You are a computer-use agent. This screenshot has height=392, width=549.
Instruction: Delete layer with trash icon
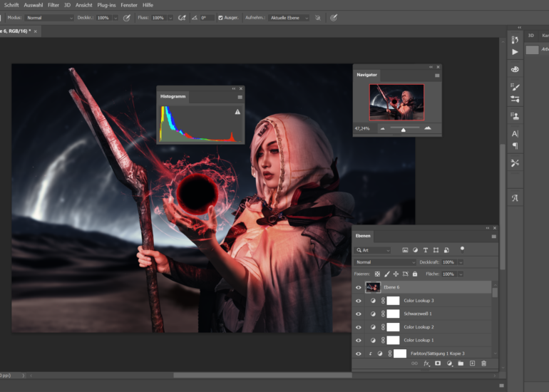pyautogui.click(x=484, y=363)
